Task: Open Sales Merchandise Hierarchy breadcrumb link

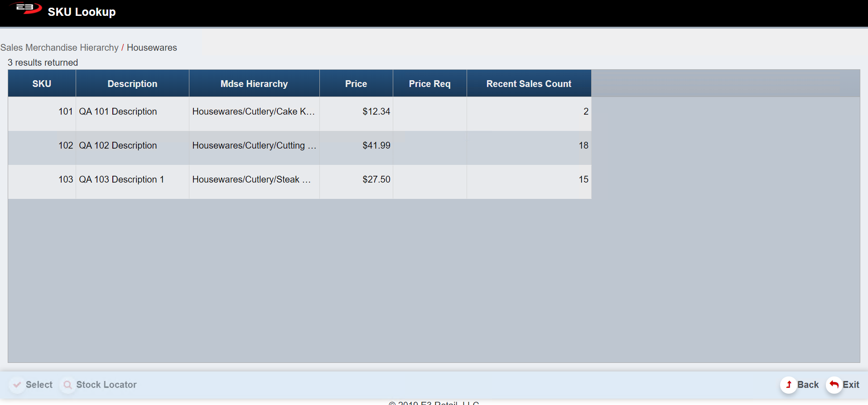Action: tap(59, 48)
